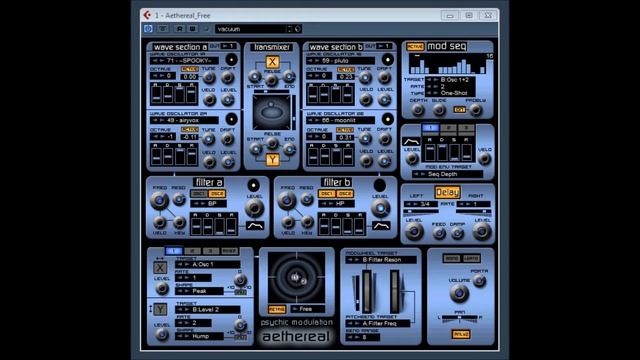Open pitchbend target A:Filter Freq selector

tap(378, 323)
